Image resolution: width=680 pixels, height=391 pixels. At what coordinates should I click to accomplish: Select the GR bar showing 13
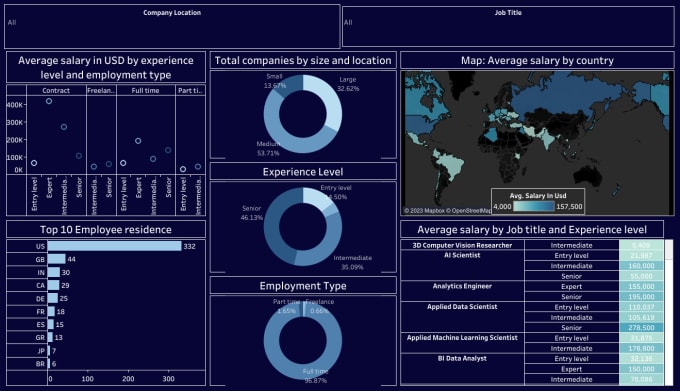[x=50, y=337]
